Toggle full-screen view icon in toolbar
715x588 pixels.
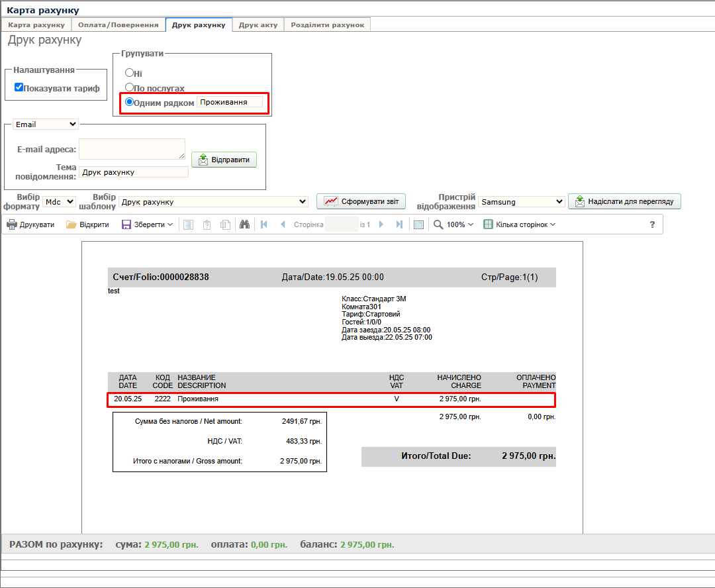pos(418,224)
